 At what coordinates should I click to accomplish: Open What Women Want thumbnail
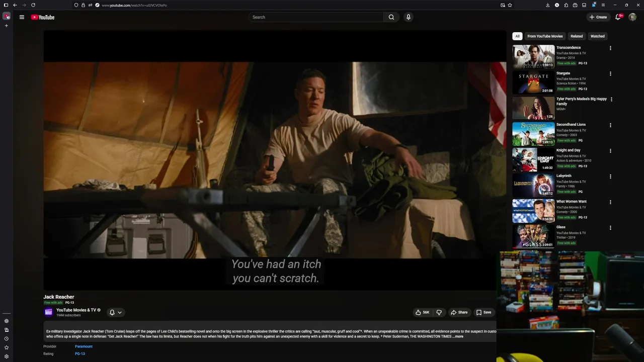coord(533,211)
